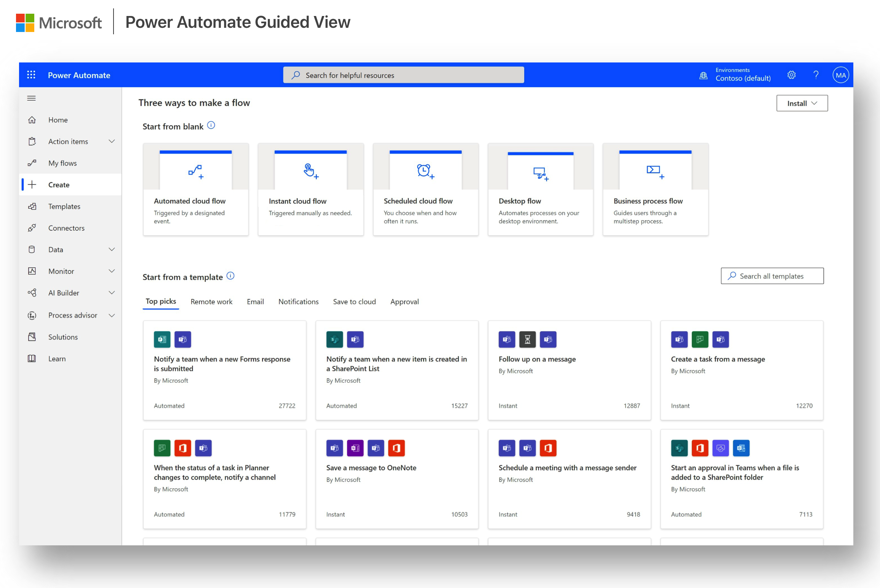Open Connectors in the sidebar

(x=66, y=228)
